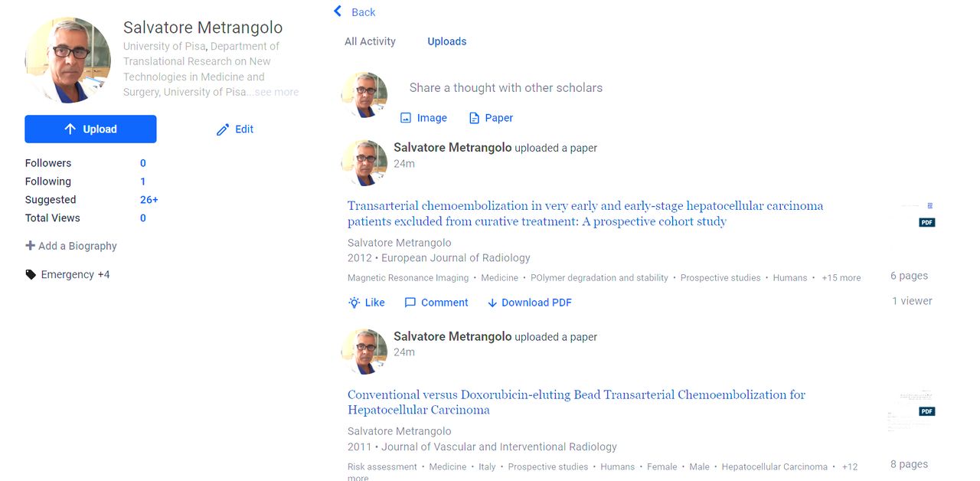Click the Like lightbulb icon

[354, 303]
